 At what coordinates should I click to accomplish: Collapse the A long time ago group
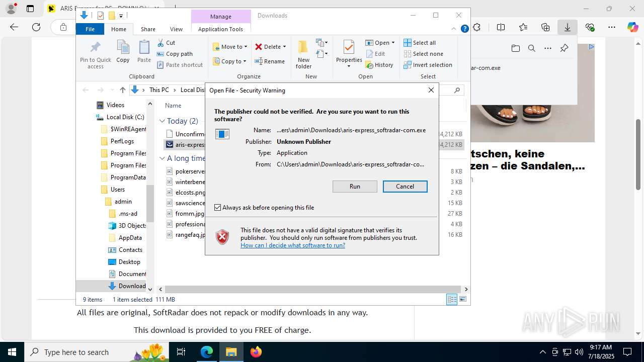(x=162, y=158)
